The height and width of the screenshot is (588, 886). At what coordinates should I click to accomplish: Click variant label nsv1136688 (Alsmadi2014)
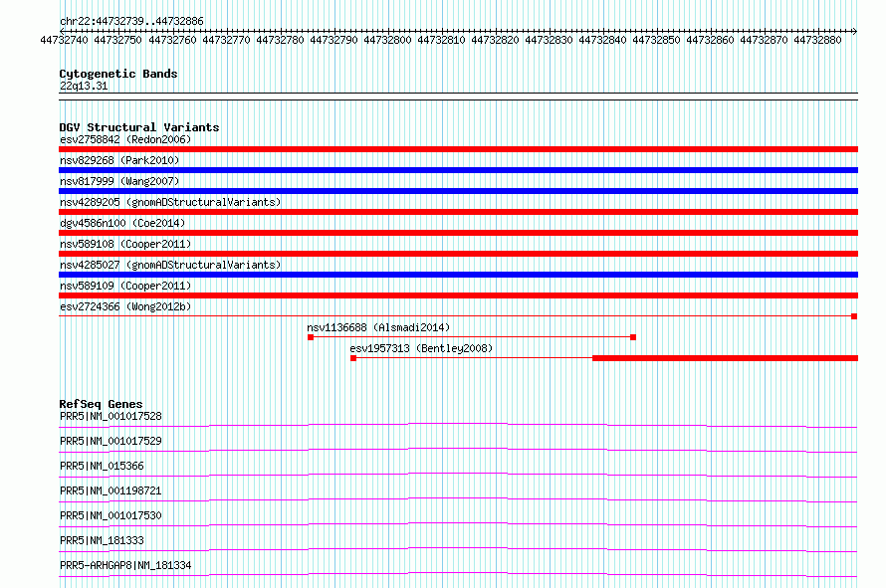click(378, 327)
